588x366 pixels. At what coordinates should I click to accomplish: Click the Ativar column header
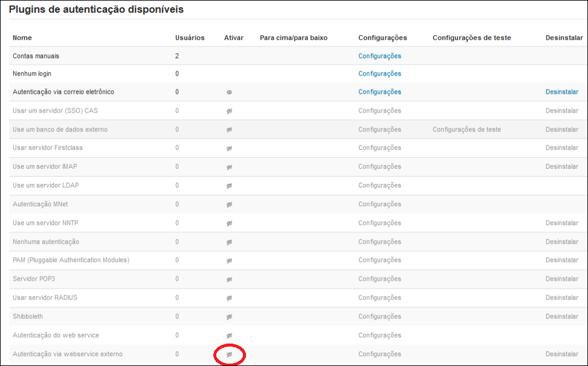[234, 38]
